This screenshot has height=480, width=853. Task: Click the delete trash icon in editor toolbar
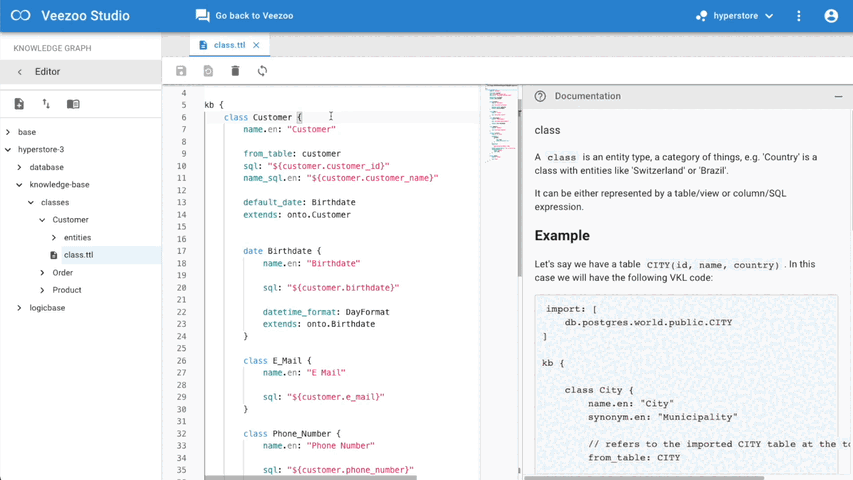click(x=235, y=71)
